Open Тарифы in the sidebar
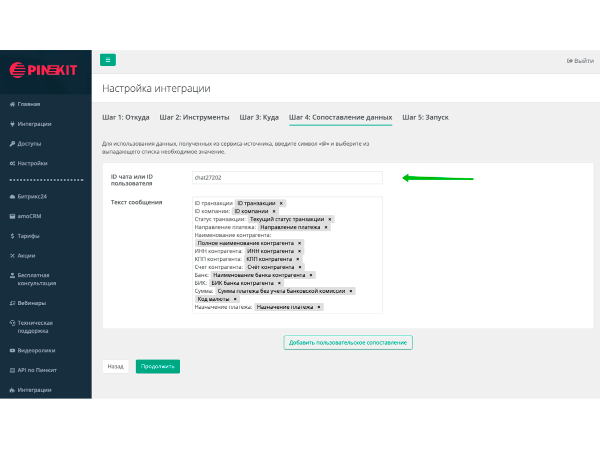600x449 pixels. pyautogui.click(x=28, y=236)
